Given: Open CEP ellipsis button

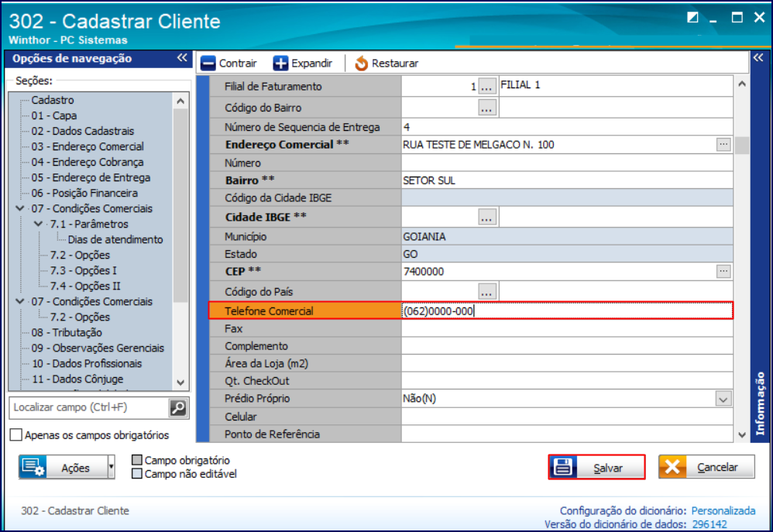Looking at the screenshot, I should pyautogui.click(x=723, y=271).
